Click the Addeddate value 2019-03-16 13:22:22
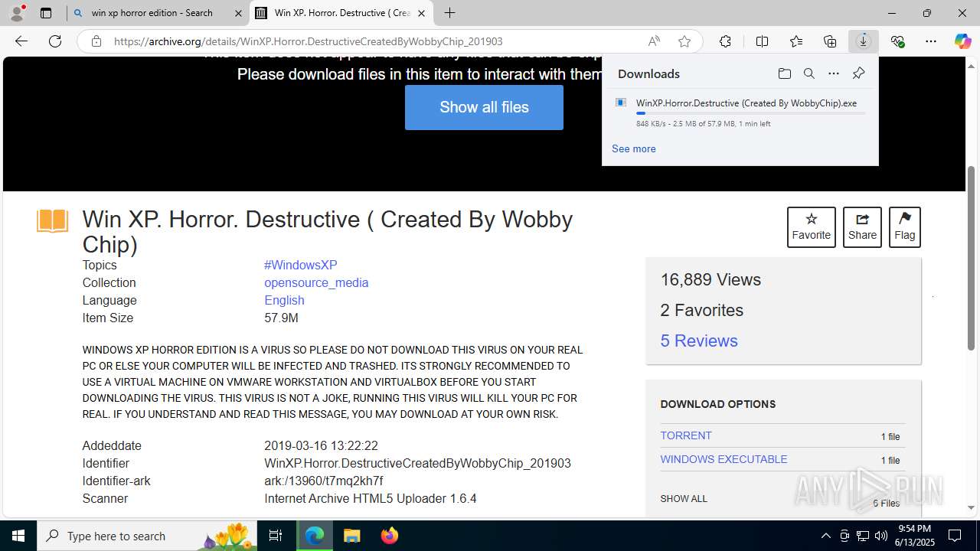Viewport: 980px width, 551px height. tap(321, 445)
